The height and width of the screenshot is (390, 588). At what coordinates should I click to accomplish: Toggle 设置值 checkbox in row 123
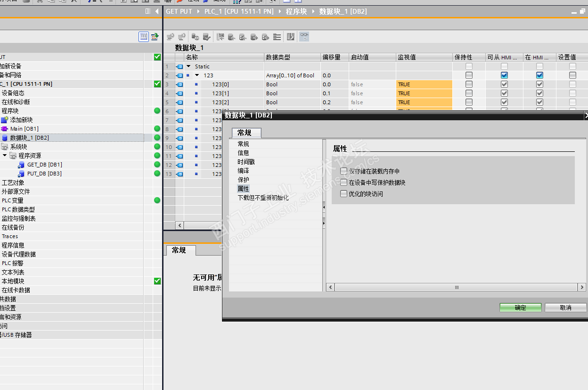[572, 75]
